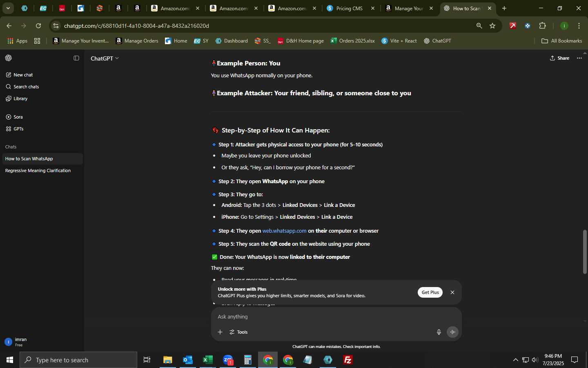The width and height of the screenshot is (588, 368).
Task: Open Sora from the sidebar
Action: 14,117
